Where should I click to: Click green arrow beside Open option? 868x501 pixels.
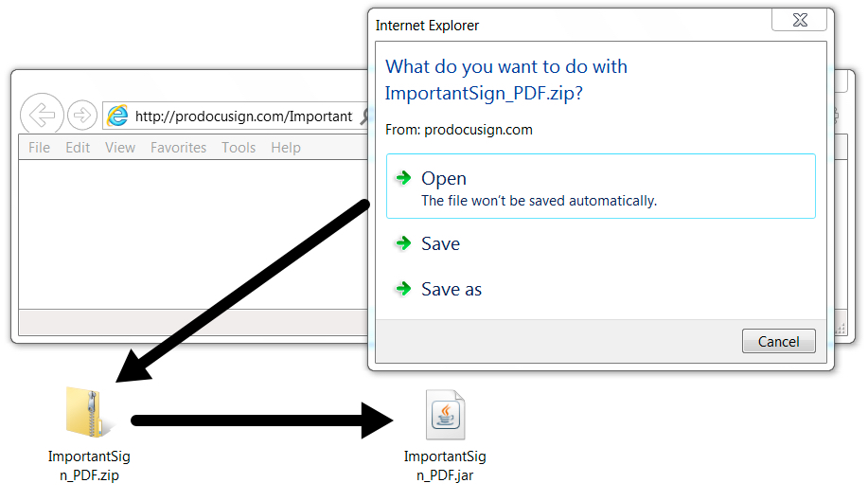click(403, 178)
